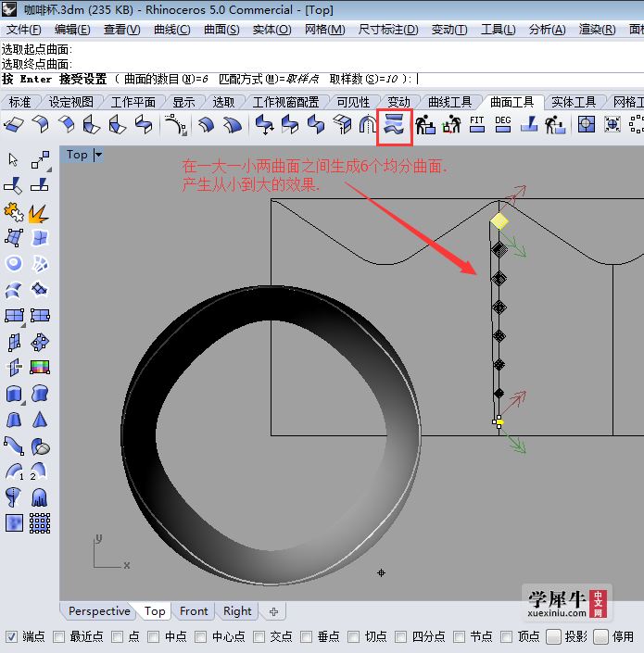The image size is (644, 653).
Task: Enable the 交点 osnap checkbox
Action: (x=259, y=636)
